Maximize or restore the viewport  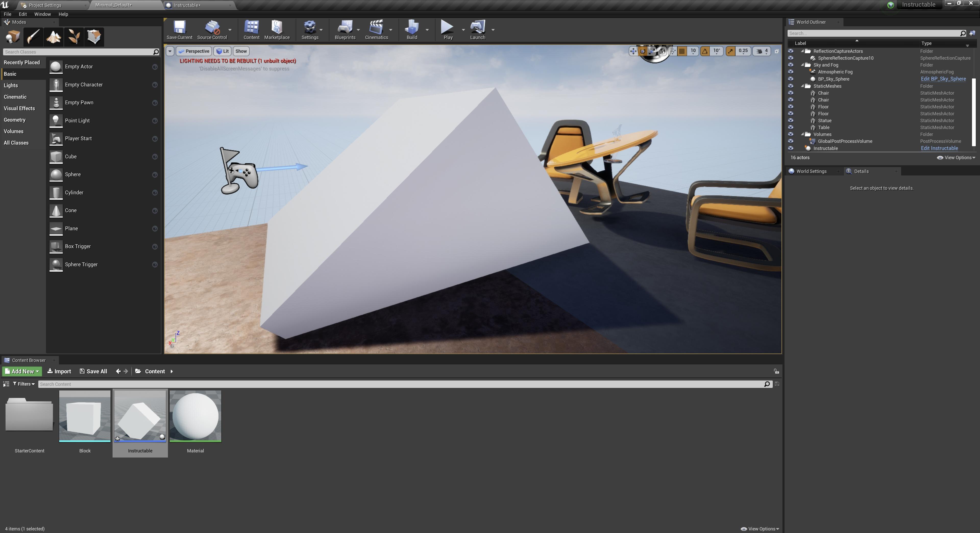(776, 51)
